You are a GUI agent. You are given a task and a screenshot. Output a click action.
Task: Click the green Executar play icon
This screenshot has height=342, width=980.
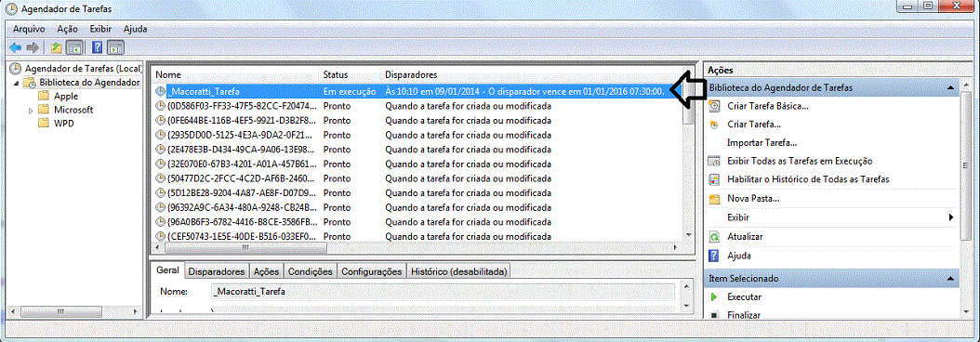714,297
